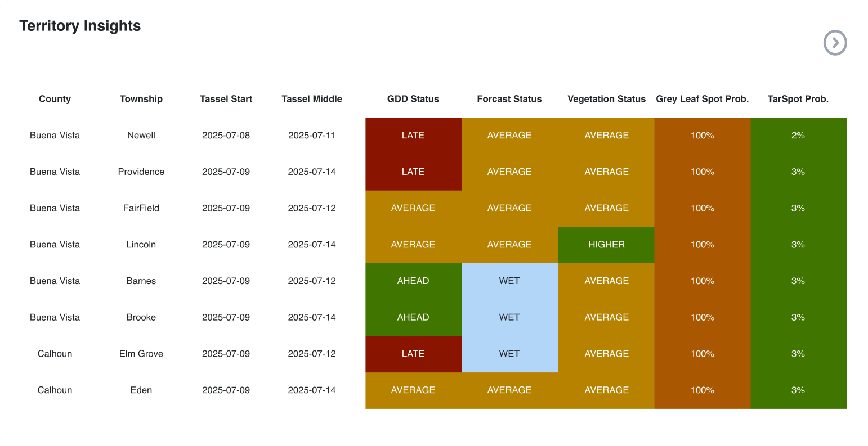868x446 pixels.
Task: Click the AVERAGE forecast cell for FairField
Action: click(509, 208)
